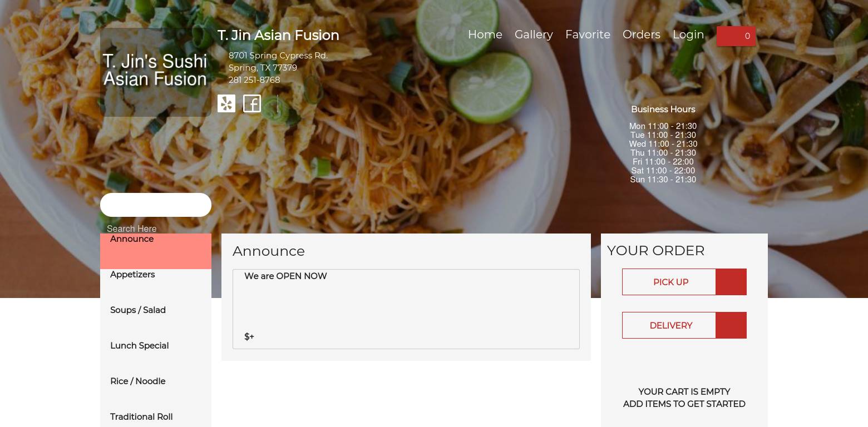
Task: Open the Facebook page icon
Action: [252, 103]
